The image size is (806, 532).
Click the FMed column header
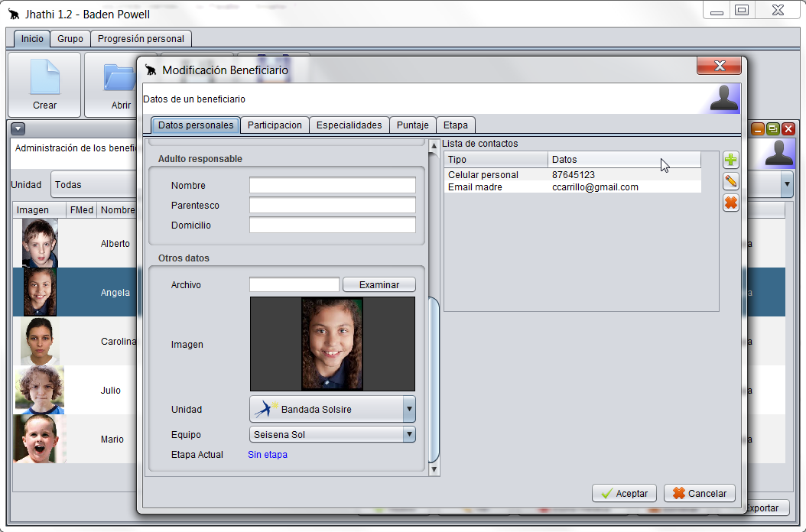pyautogui.click(x=82, y=209)
